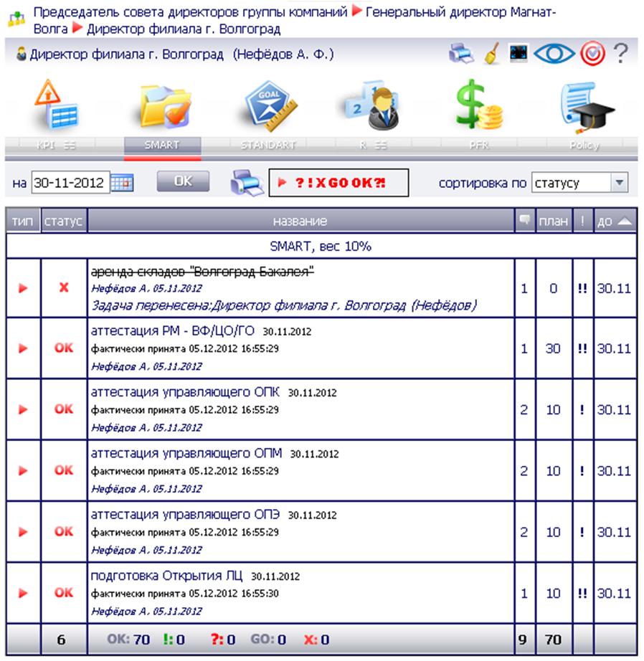Open the sort by статусу dropdown
The height and width of the screenshot is (661, 644).
pyautogui.click(x=579, y=183)
